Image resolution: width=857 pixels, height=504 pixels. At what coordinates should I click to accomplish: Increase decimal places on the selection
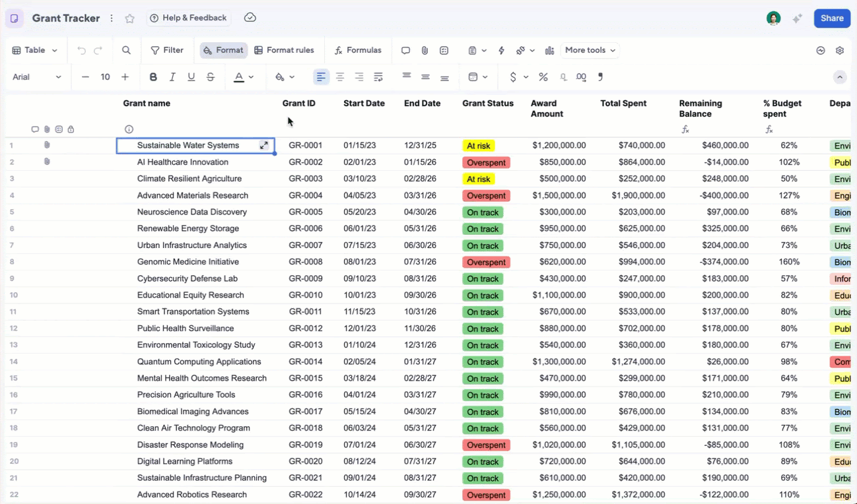581,77
